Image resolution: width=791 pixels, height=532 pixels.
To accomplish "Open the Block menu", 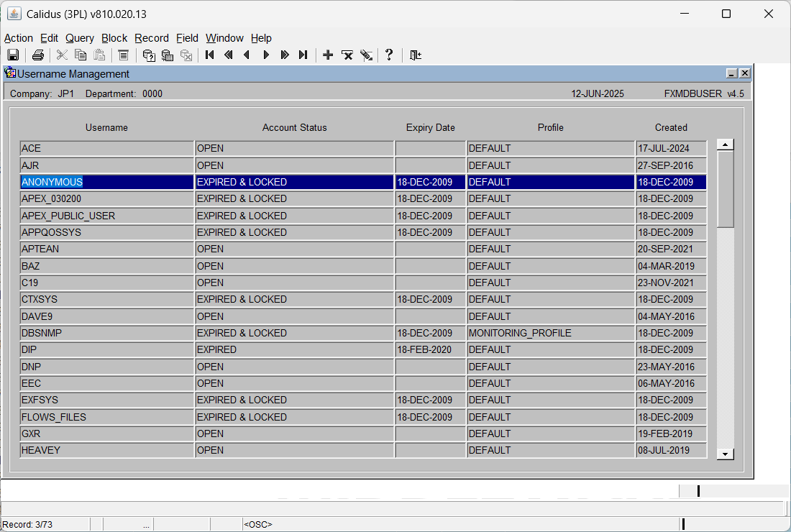I will 114,38.
